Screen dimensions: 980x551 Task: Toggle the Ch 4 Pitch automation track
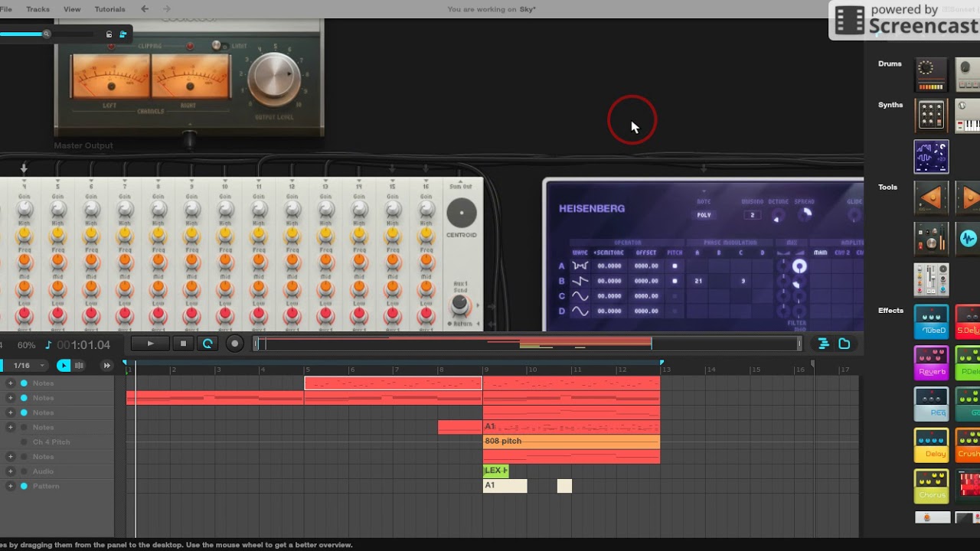point(24,442)
